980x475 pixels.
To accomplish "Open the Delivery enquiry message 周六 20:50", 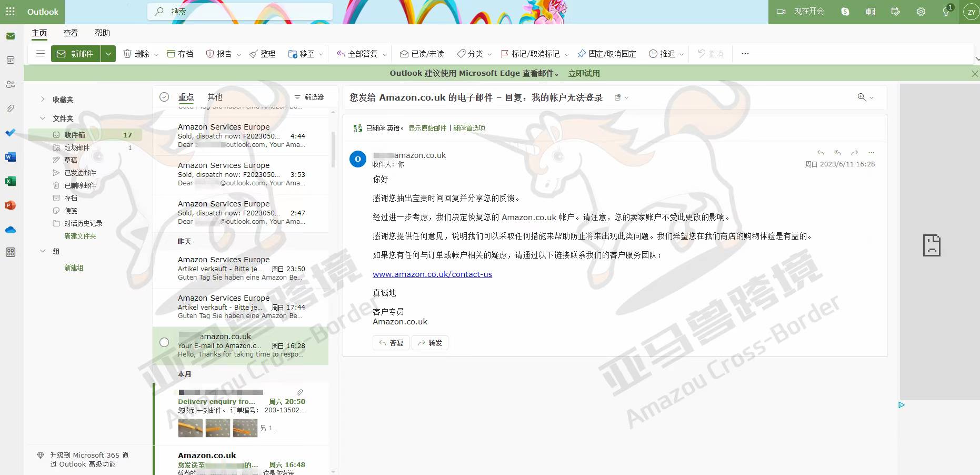I will click(241, 414).
